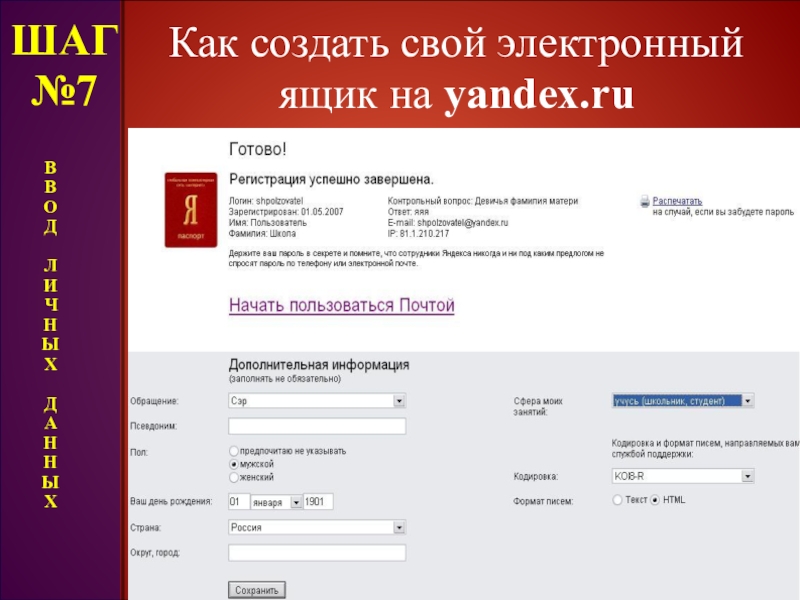Click the birth year field 1901
Image resolution: width=800 pixels, height=600 pixels.
[318, 502]
